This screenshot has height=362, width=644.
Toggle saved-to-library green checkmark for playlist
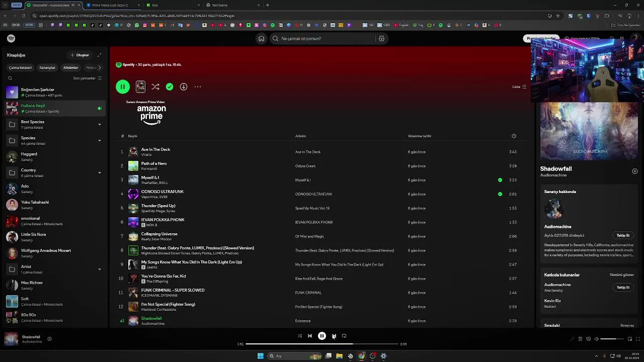170,86
